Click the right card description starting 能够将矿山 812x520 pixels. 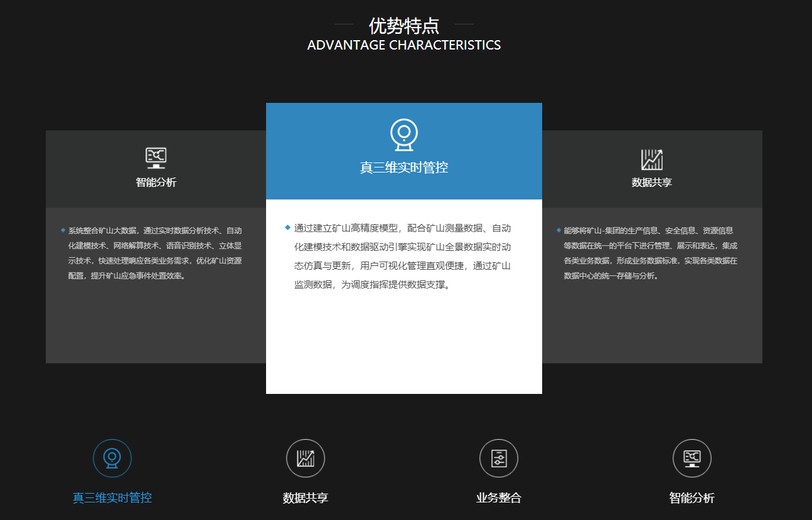point(651,253)
